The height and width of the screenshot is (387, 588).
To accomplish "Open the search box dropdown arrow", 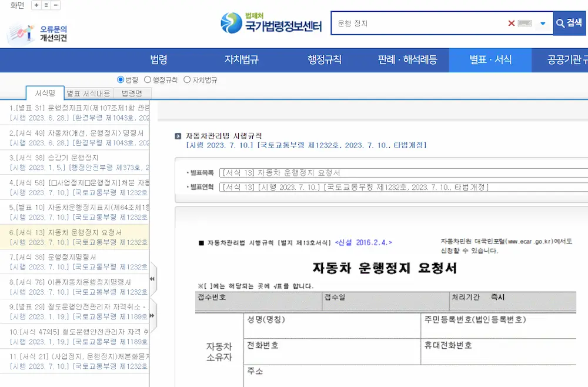I will [x=543, y=24].
